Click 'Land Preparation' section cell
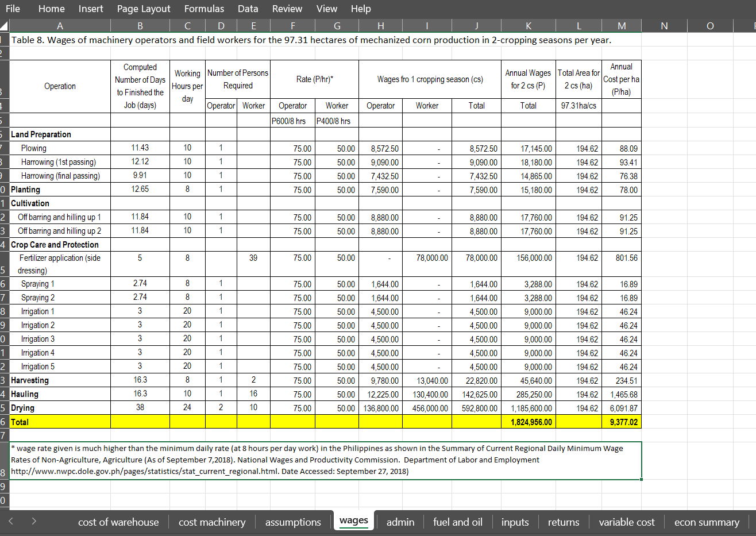The width and height of the screenshot is (756, 536). [x=60, y=134]
